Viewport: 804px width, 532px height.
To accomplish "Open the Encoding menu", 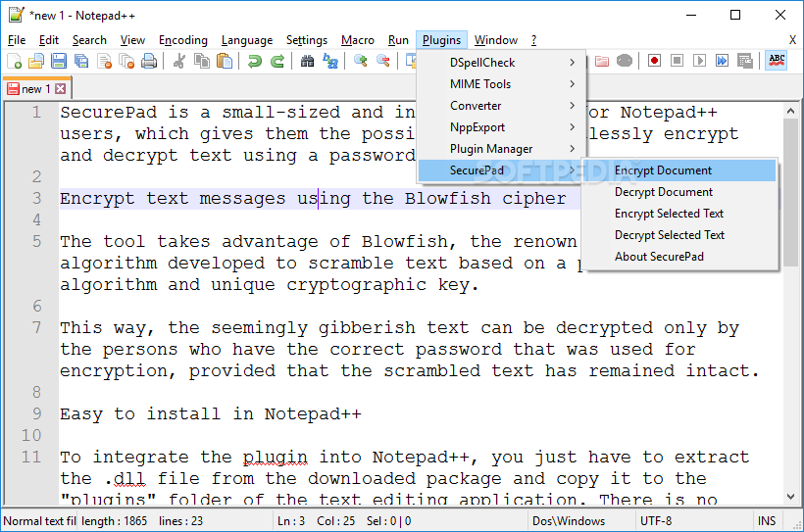I will pos(183,40).
